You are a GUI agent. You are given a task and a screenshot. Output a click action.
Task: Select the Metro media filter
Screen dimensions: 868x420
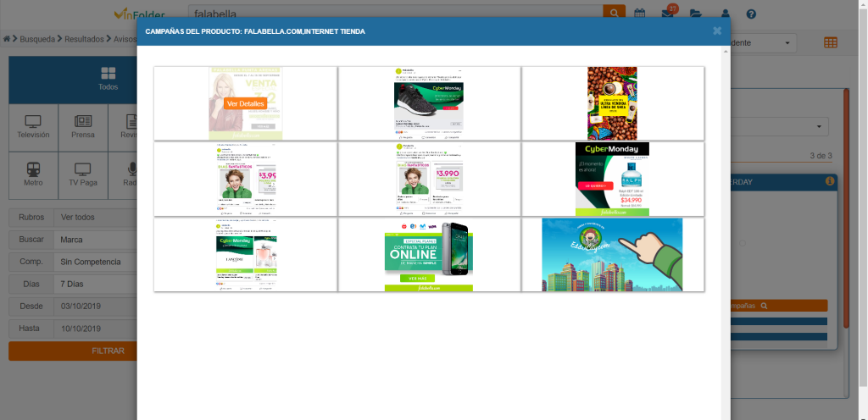click(x=33, y=175)
